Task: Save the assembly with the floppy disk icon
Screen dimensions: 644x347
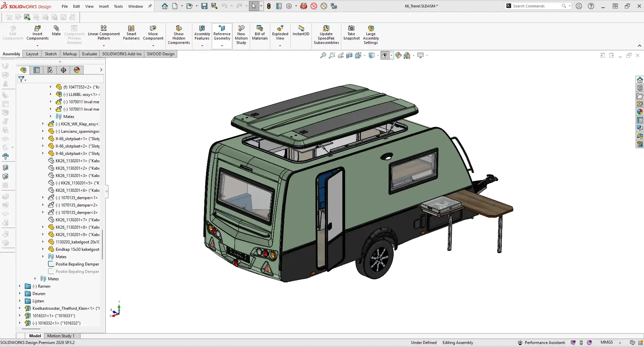Action: click(x=204, y=6)
